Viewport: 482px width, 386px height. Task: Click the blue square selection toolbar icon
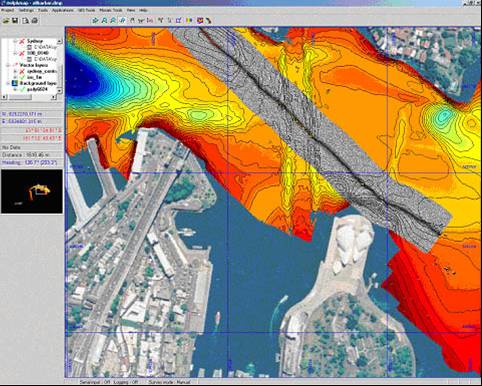[x=179, y=21]
